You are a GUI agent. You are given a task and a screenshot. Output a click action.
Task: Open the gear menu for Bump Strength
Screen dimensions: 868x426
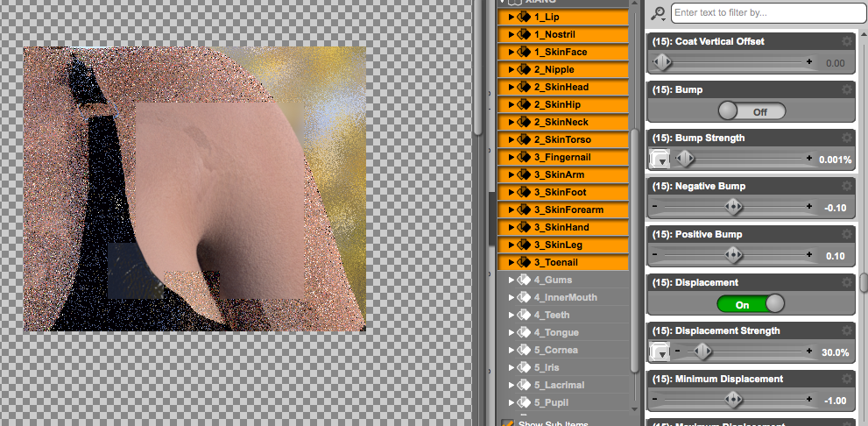pos(846,138)
